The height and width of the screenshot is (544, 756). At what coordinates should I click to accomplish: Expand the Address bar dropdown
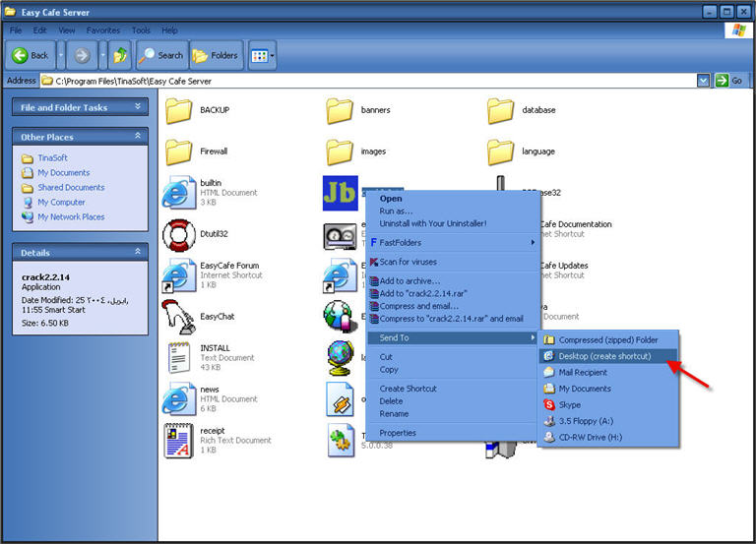(704, 81)
